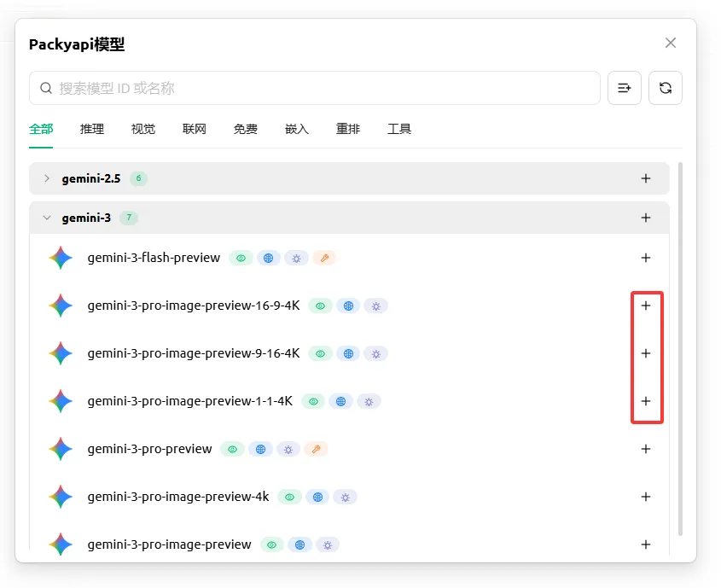The height and width of the screenshot is (588, 721).
Task: Switch to the 推理 tab
Action: coord(92,129)
